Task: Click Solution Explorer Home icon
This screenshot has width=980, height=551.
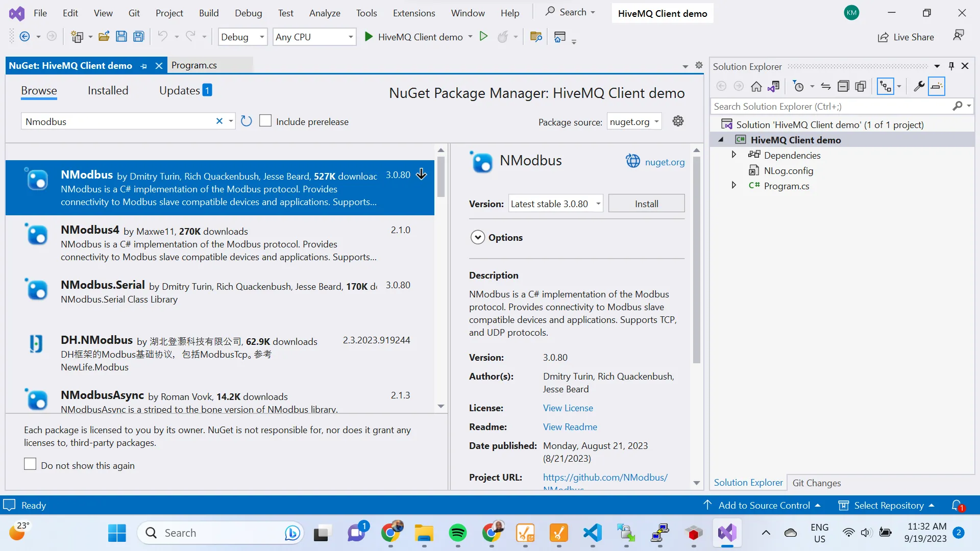Action: tap(756, 87)
